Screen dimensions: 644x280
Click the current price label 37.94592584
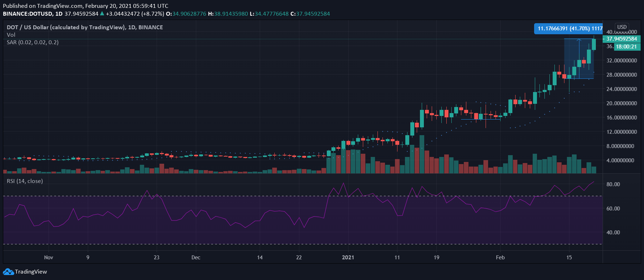(x=622, y=39)
